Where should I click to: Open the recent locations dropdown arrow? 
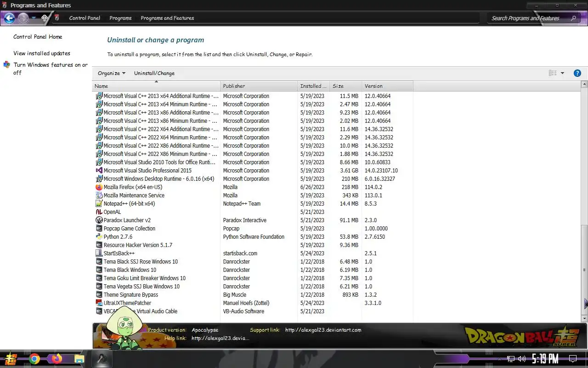point(34,18)
